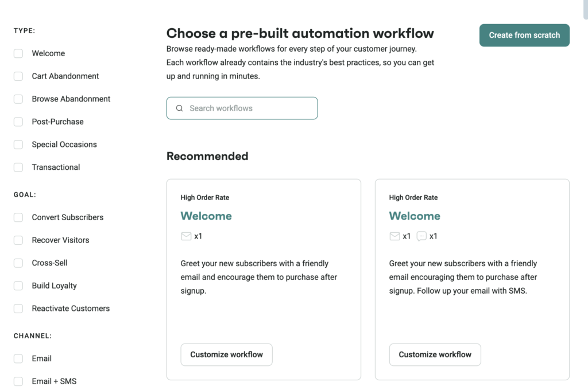Filter by the Email + SMS channel
588x390 pixels.
18,381
